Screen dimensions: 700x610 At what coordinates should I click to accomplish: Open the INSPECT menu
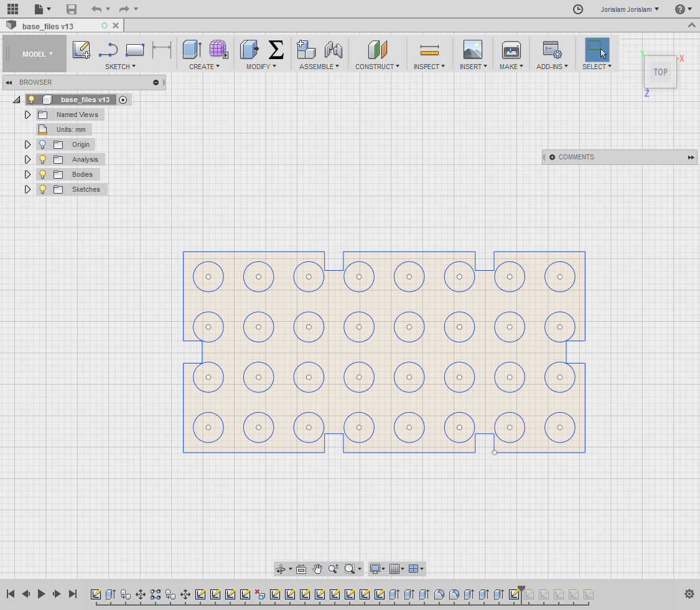429,67
